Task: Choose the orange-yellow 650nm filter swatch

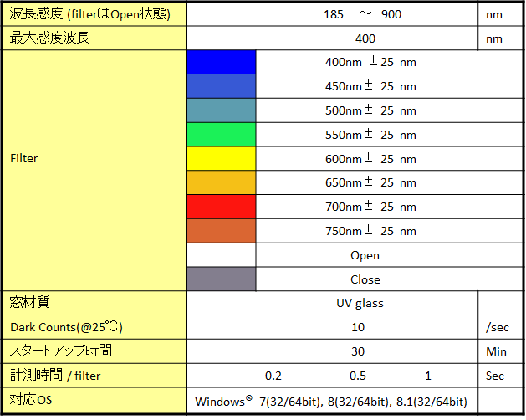Action: tap(221, 182)
